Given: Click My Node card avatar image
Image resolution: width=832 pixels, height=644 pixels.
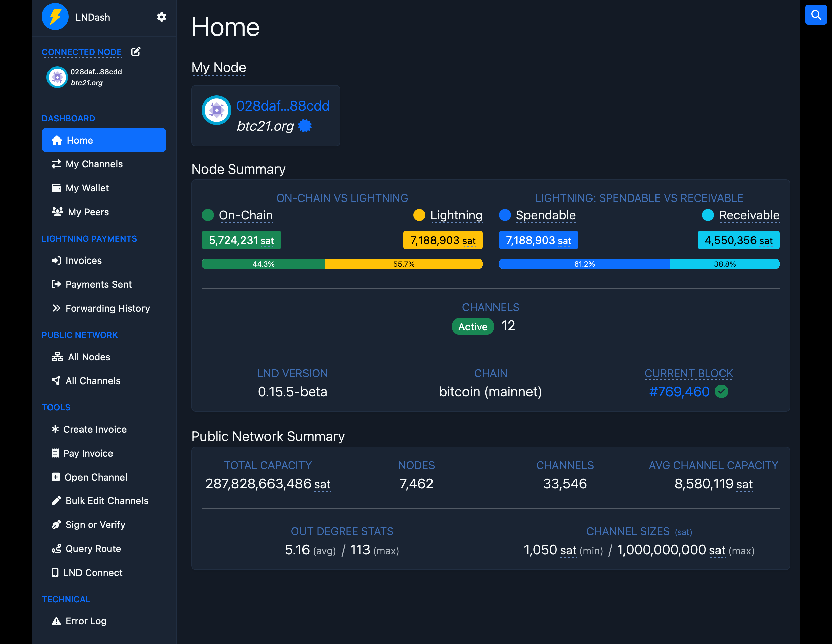Looking at the screenshot, I should point(216,110).
